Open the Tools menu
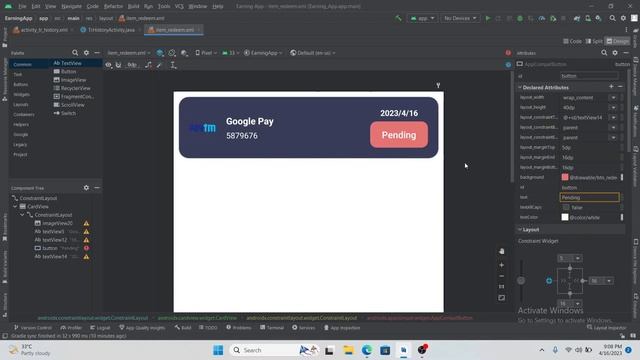The height and width of the screenshot is (360, 640). tap(164, 6)
